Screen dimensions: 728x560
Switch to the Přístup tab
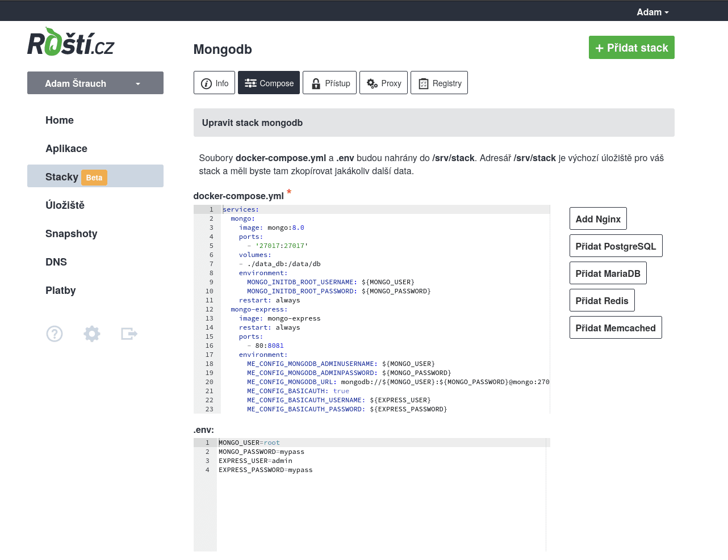330,83
